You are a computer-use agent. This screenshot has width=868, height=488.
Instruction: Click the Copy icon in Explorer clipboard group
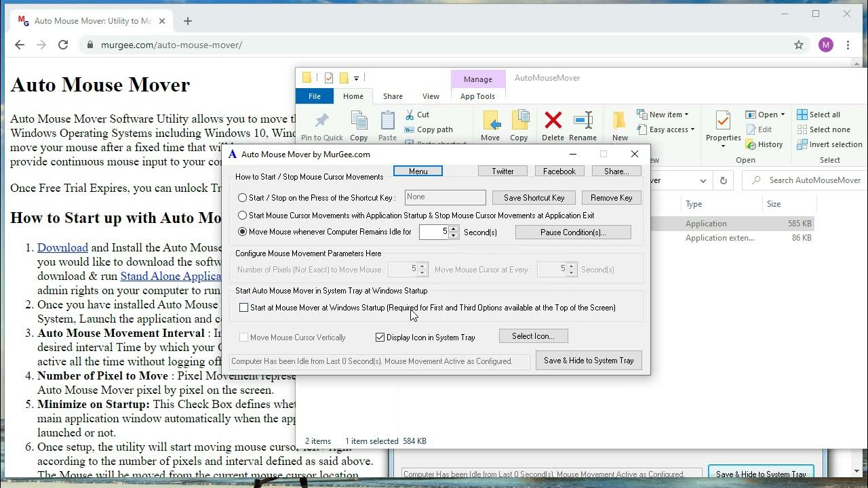point(359,121)
